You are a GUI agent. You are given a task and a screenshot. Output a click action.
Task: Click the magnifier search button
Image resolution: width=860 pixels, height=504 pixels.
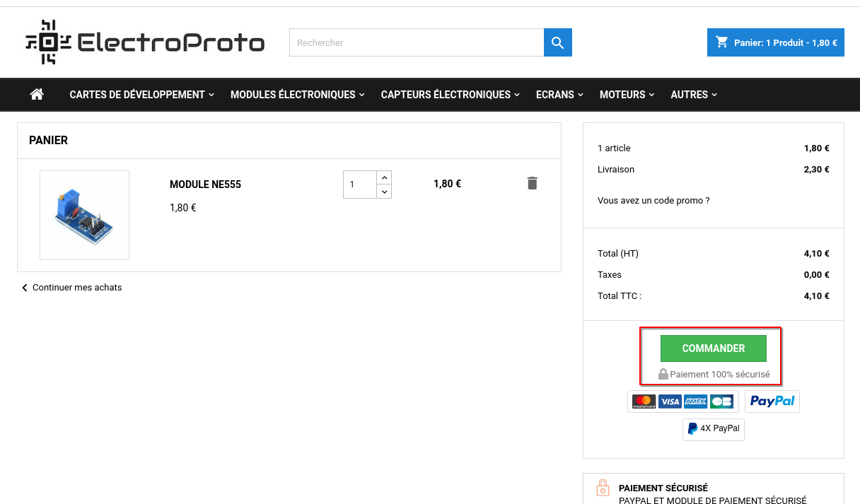[558, 42]
